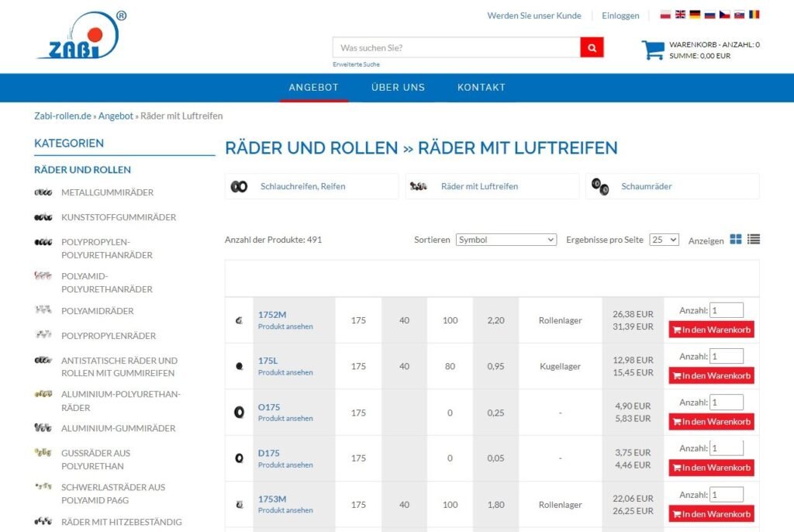Open the 1752M product link
794x532 pixels.
coord(272,315)
